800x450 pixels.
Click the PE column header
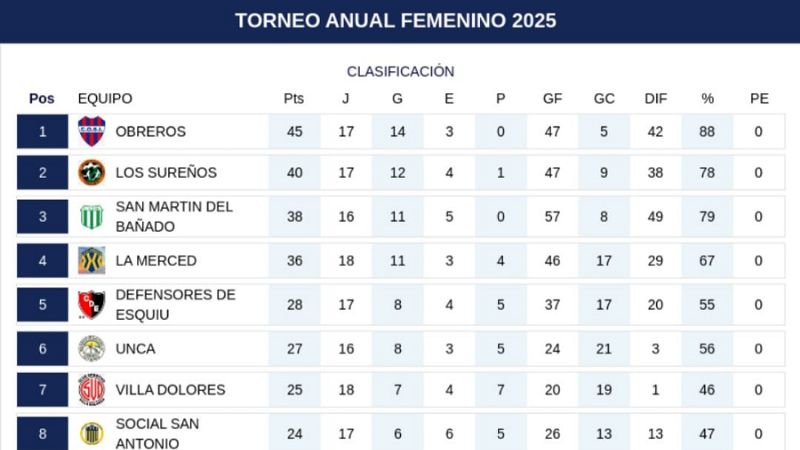point(759,99)
